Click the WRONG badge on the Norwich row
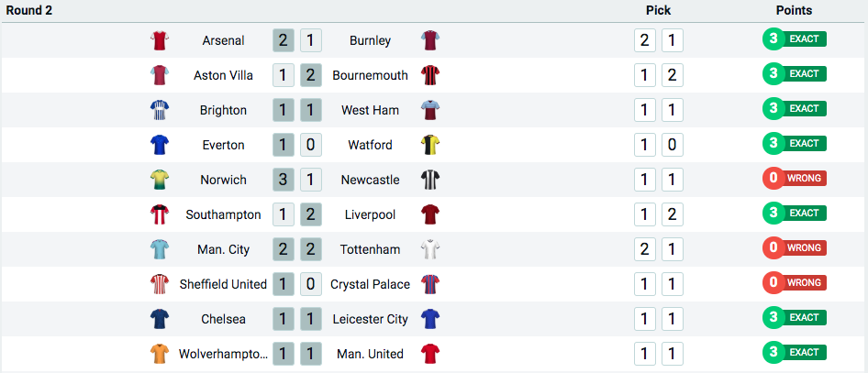Image resolution: width=868 pixels, height=373 pixels. point(795,179)
